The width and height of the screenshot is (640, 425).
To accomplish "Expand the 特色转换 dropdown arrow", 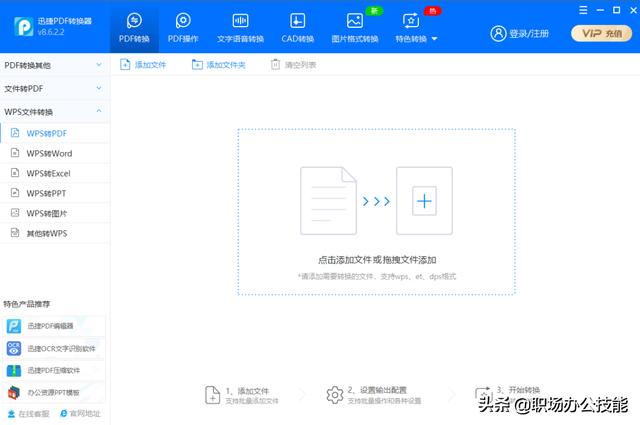I will point(434,39).
